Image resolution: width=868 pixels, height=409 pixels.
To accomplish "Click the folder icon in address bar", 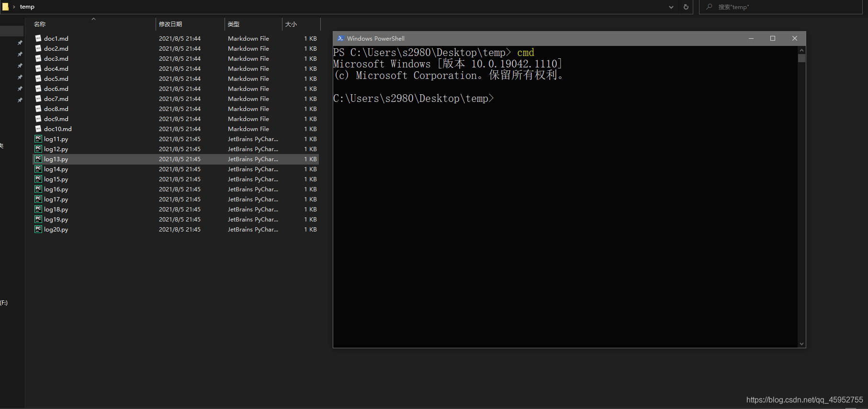I will (x=5, y=7).
